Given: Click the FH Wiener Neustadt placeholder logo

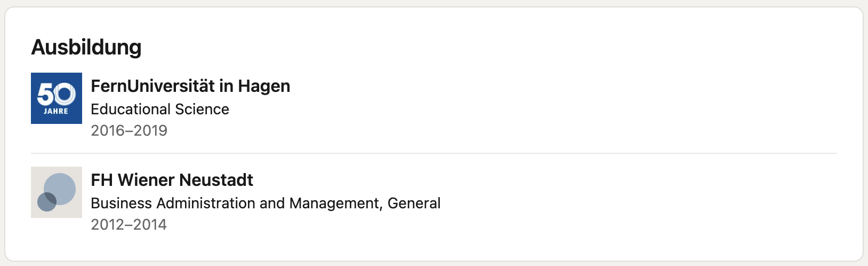Looking at the screenshot, I should (x=57, y=192).
